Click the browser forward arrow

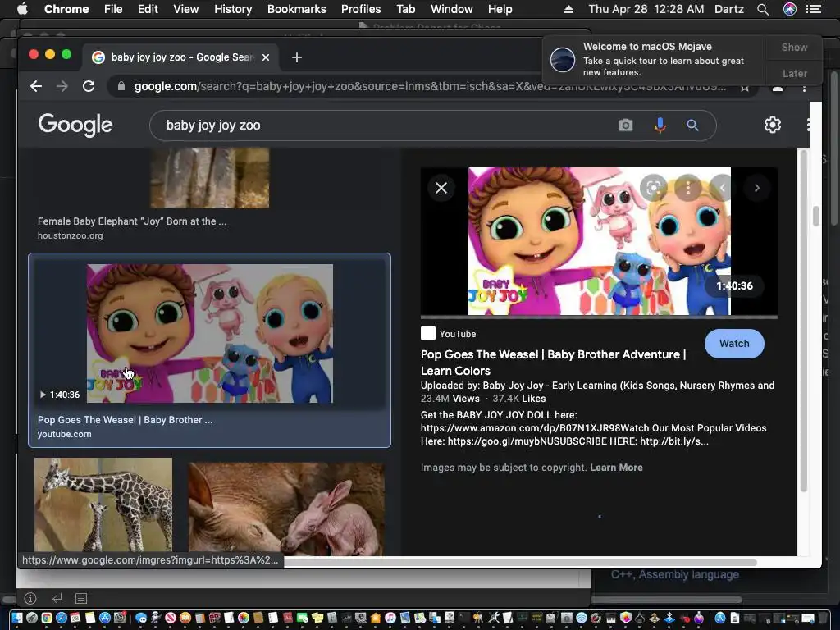[x=62, y=86]
